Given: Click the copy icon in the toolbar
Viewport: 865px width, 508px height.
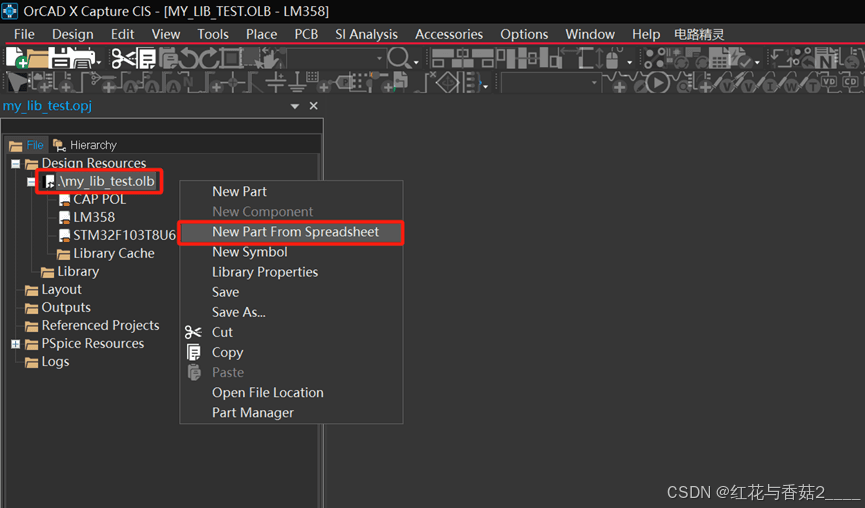Looking at the screenshot, I should [146, 58].
